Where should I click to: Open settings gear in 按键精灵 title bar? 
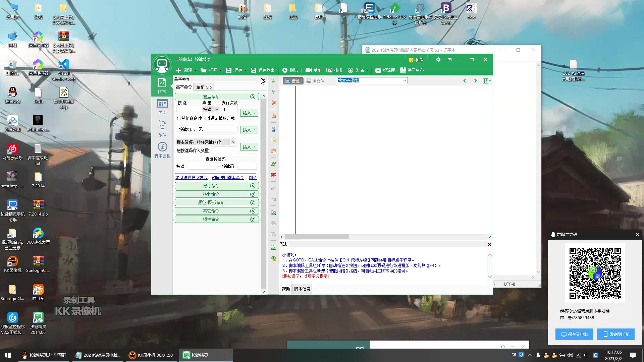pyautogui.click(x=438, y=60)
